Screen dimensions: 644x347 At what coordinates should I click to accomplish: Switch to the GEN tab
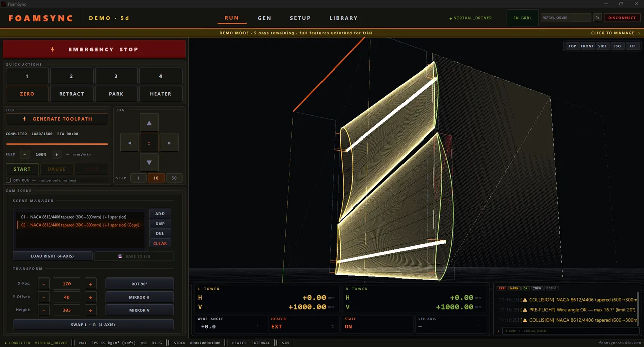tap(264, 18)
